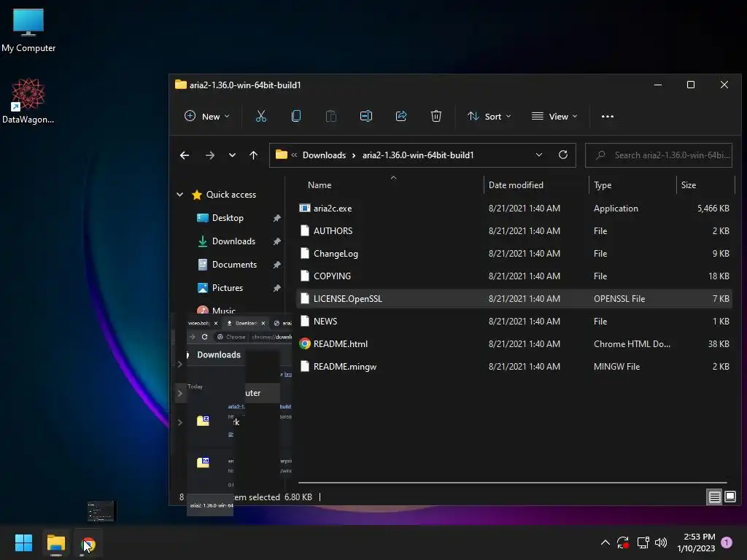Select the ChangeLog file
Image resolution: width=747 pixels, height=560 pixels.
pos(514,253)
